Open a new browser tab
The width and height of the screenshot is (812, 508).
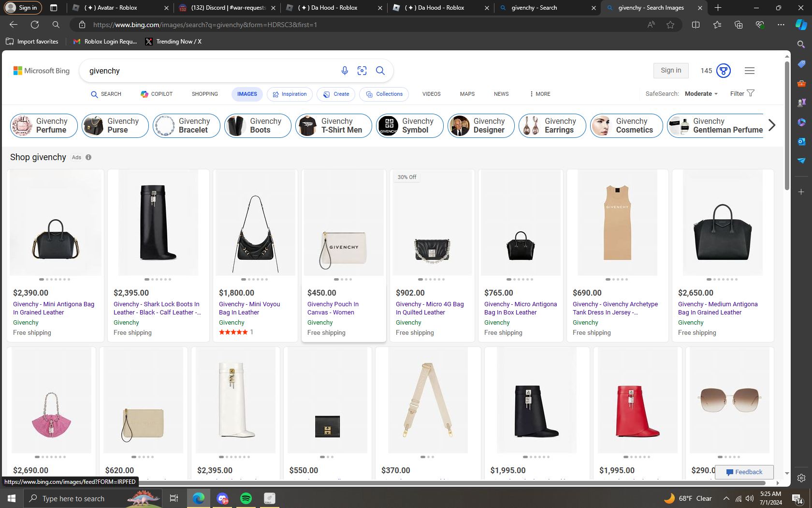[718, 8]
